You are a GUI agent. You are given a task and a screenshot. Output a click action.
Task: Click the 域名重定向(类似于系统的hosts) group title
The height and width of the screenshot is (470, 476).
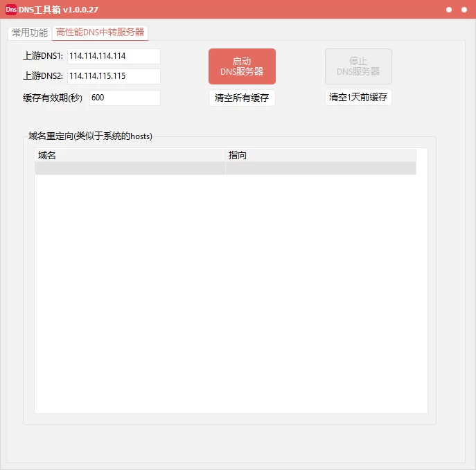point(90,136)
